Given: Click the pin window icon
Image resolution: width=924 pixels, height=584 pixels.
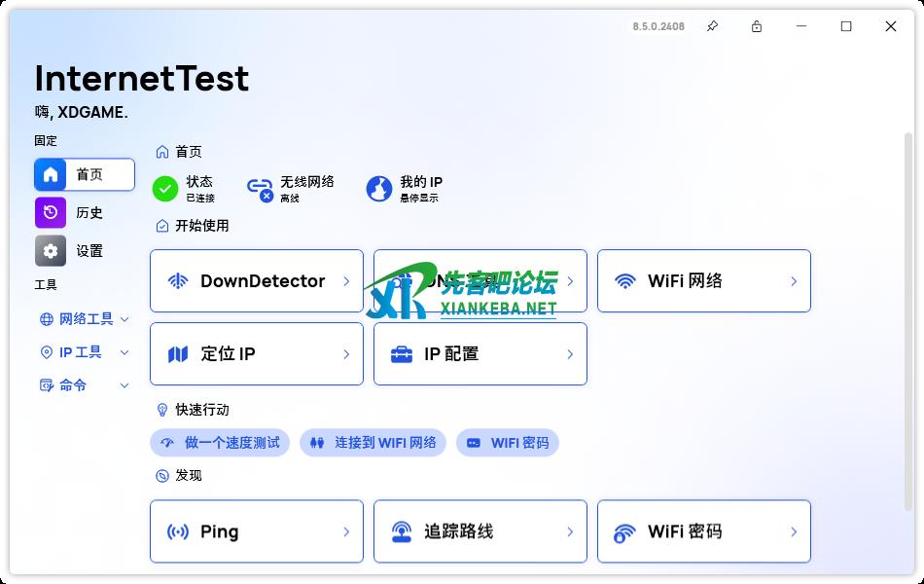Looking at the screenshot, I should 712,26.
